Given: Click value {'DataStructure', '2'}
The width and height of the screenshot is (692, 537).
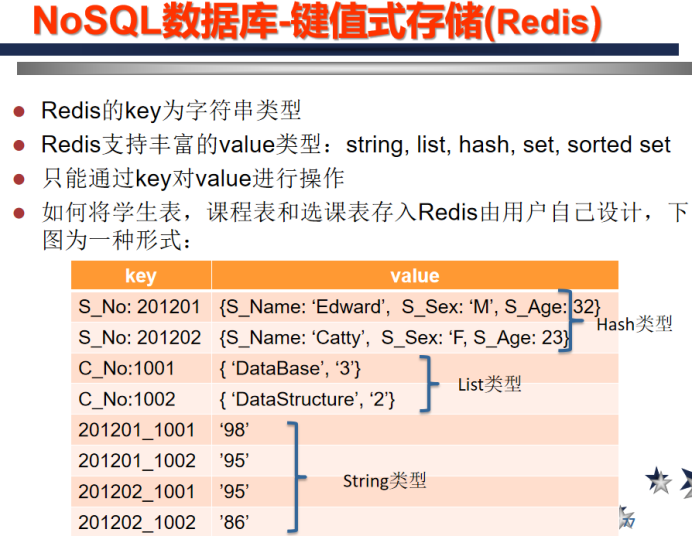Looking at the screenshot, I should pyautogui.click(x=307, y=399).
